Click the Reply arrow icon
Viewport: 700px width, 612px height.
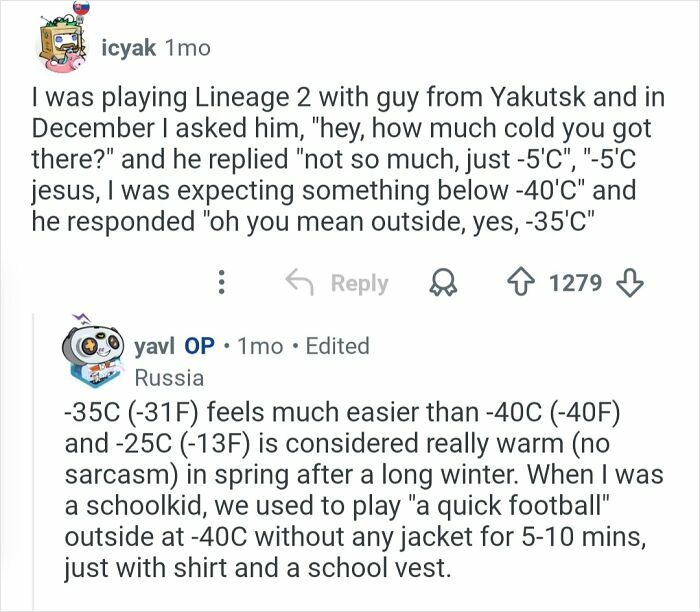[x=298, y=284]
